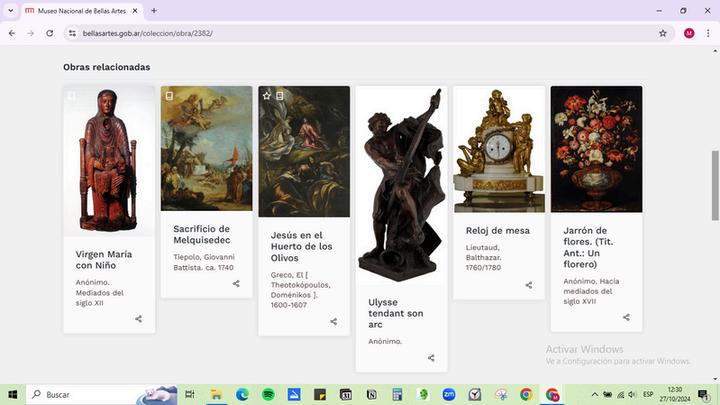Click the page's vertical scrollbar thumb

tap(715, 185)
